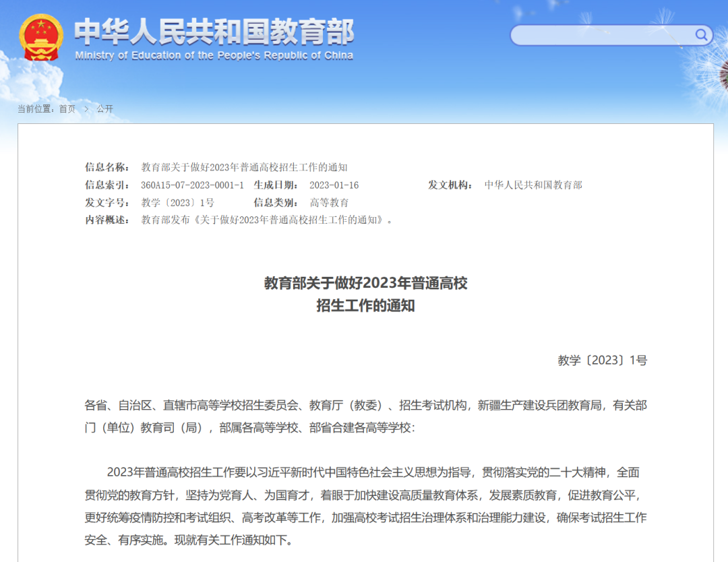Select issuing body 中华人民共和国教育部 in metadata
Viewport: 728px width, 562px height.
[533, 185]
